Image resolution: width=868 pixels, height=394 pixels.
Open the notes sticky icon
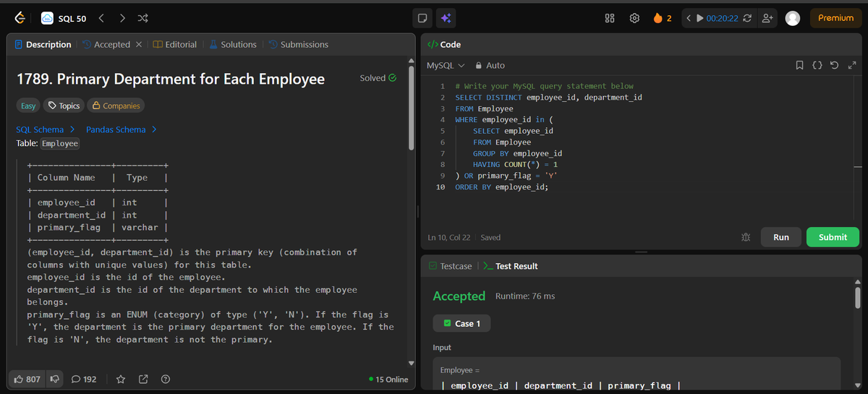(424, 18)
